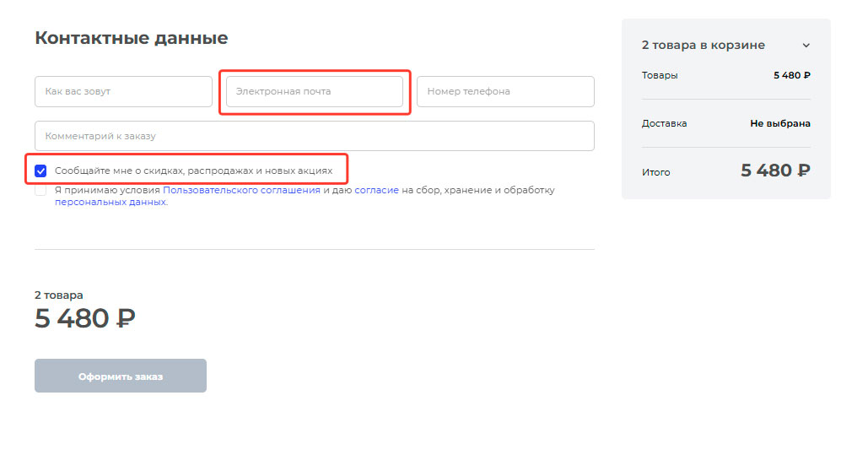Open the '2 товара в корзине' summary header
The height and width of the screenshot is (455, 868).
coord(725,46)
